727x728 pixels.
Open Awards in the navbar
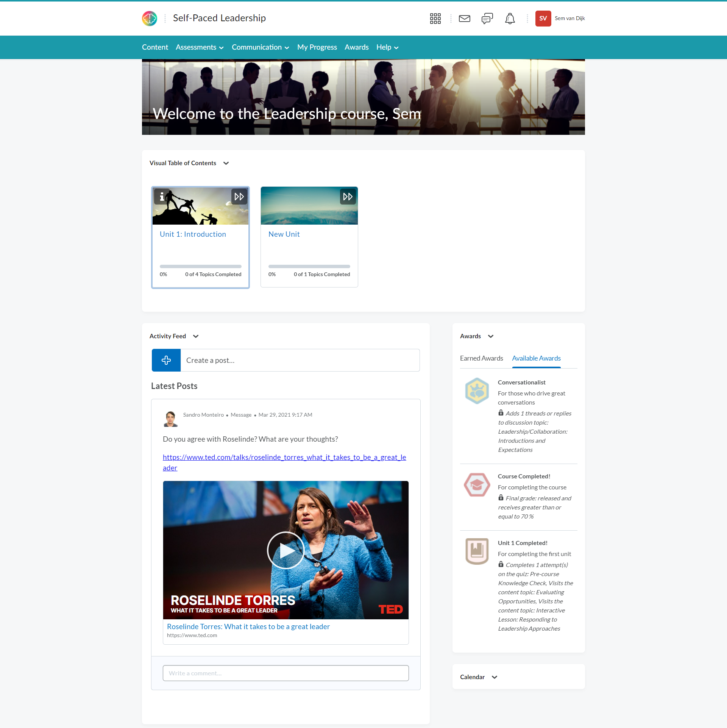tap(356, 47)
